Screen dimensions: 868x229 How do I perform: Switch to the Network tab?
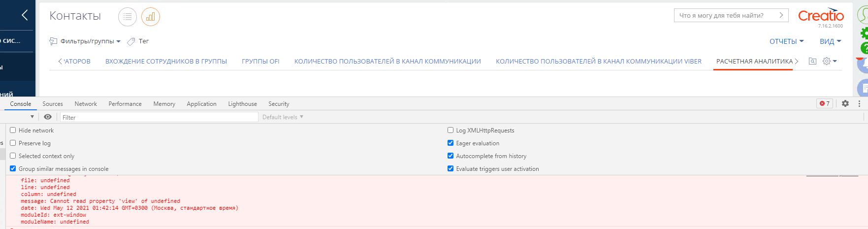point(86,104)
